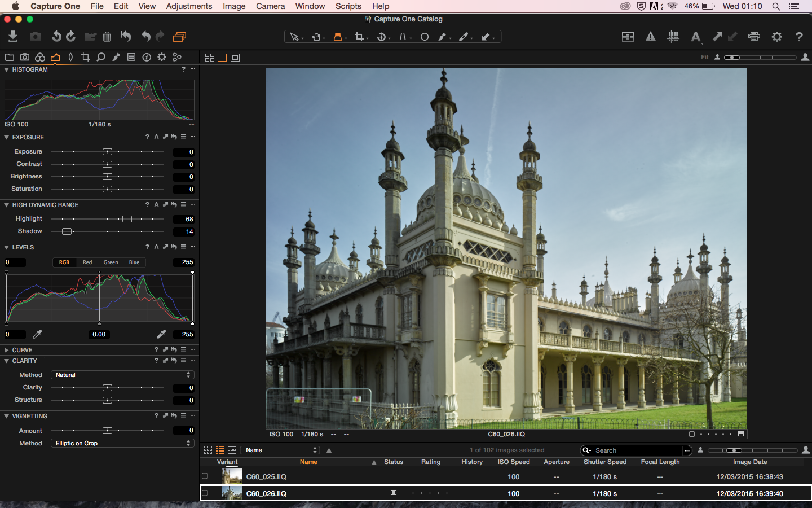Viewport: 812px width, 508px height.
Task: Open the Exposure tool tab icon
Action: (55, 57)
